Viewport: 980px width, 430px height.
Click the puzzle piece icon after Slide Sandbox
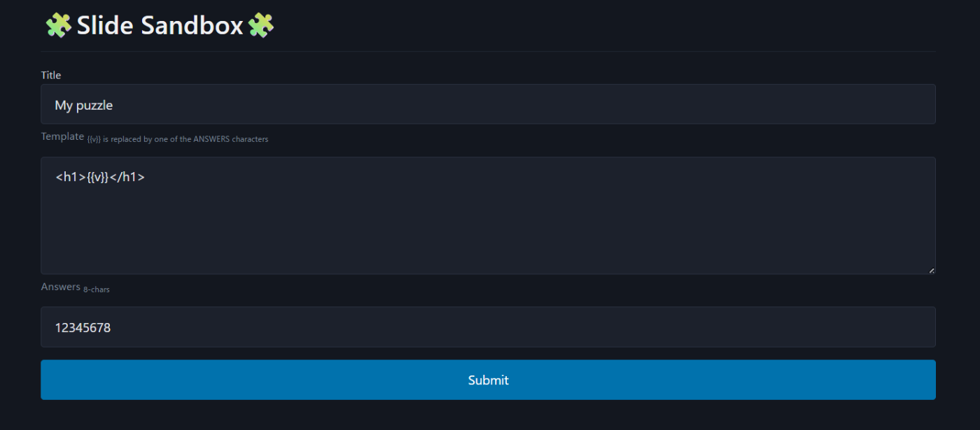(260, 26)
